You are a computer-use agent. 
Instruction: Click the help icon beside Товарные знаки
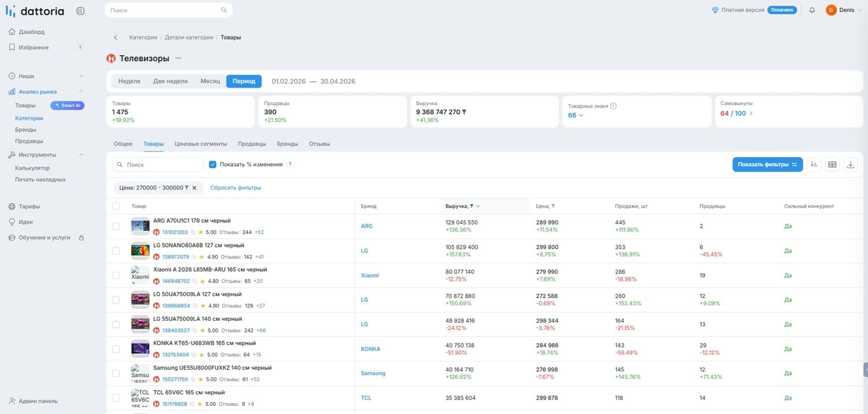pos(613,106)
